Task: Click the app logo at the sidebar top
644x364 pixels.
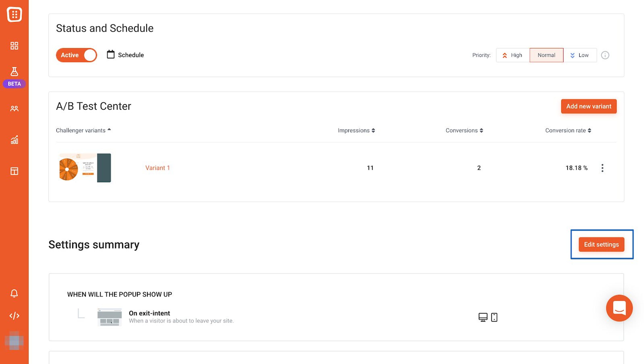Action: (x=14, y=14)
